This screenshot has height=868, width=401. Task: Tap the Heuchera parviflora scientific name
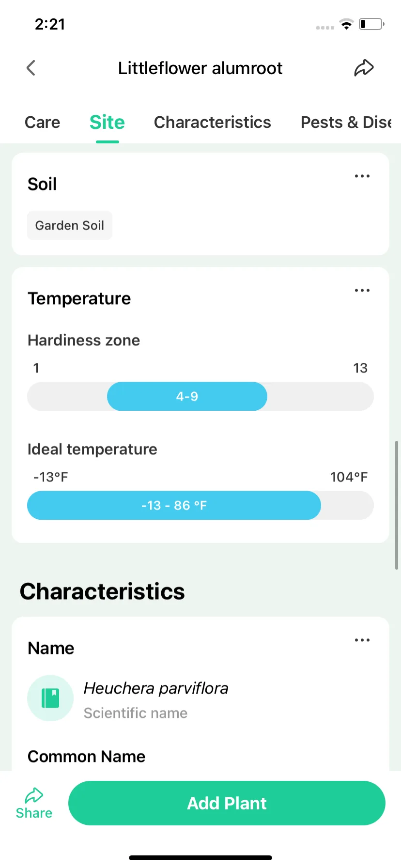click(156, 688)
